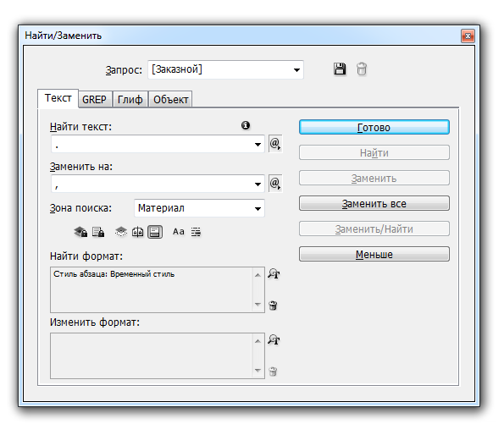Click the Готово button
The width and height of the screenshot is (504, 435).
click(374, 127)
